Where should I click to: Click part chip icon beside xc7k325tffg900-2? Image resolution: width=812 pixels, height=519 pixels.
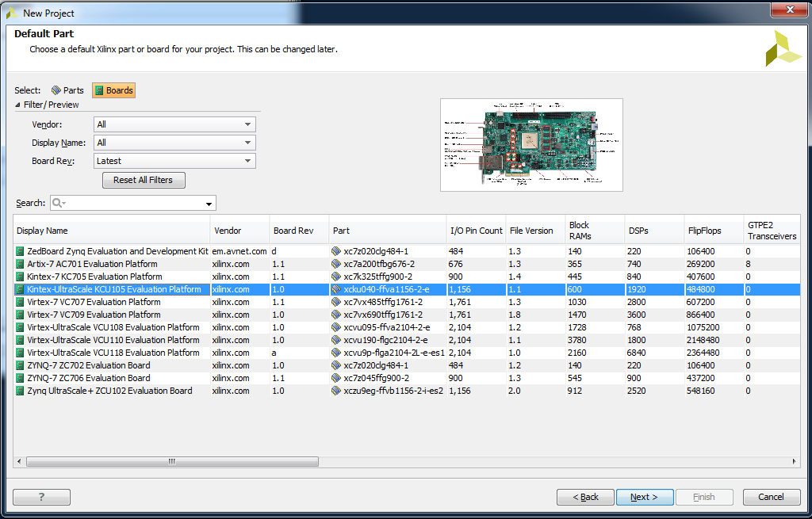pyautogui.click(x=336, y=277)
